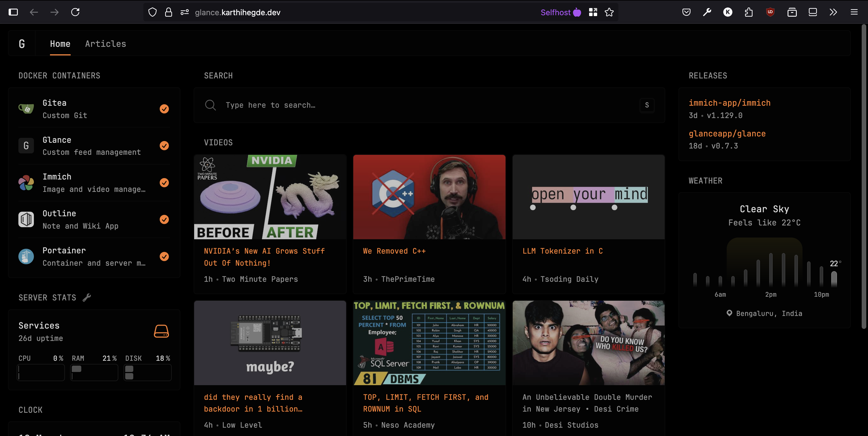Open the Immich container link
The image size is (868, 436).
[57, 177]
